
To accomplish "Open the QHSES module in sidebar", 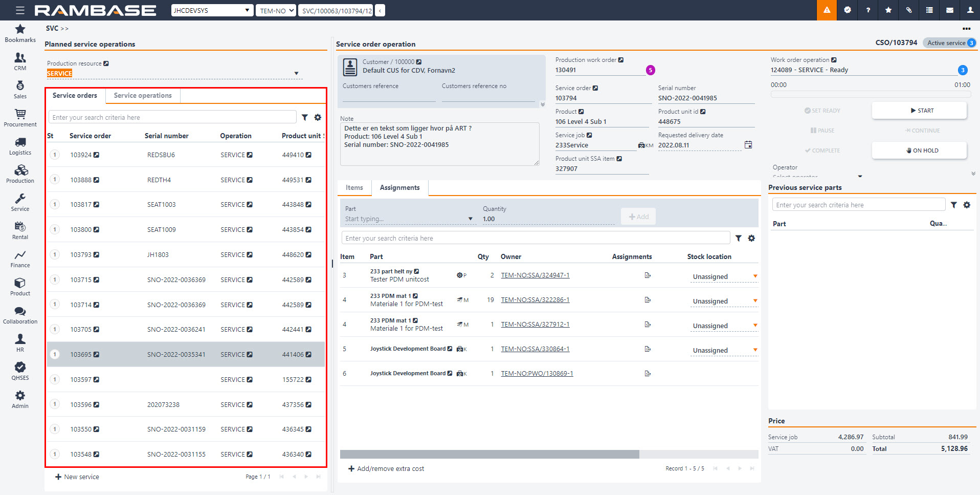I will (x=20, y=371).
